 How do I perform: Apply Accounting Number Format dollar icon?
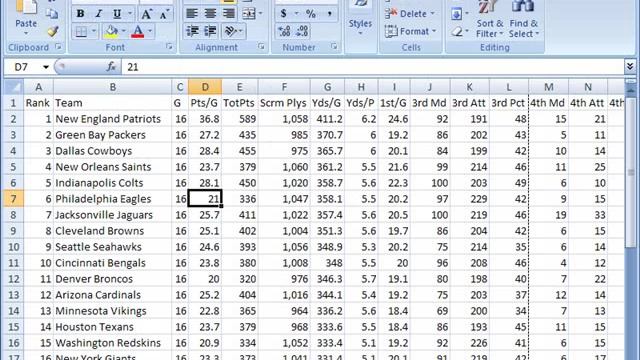[284, 14]
